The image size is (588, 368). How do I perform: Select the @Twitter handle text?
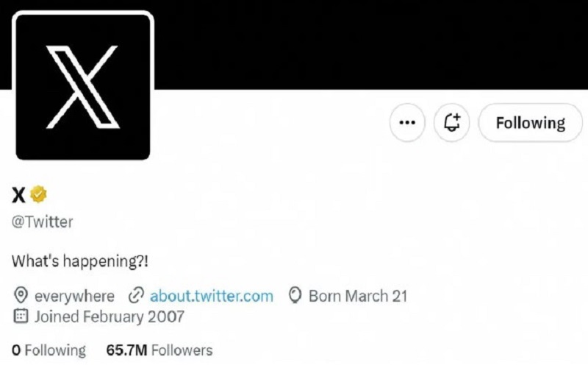coord(43,222)
